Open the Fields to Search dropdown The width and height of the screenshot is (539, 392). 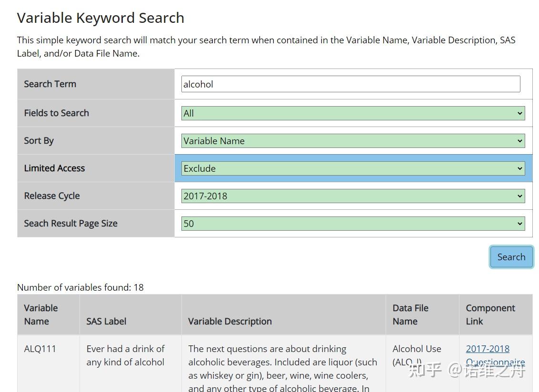pyautogui.click(x=353, y=113)
